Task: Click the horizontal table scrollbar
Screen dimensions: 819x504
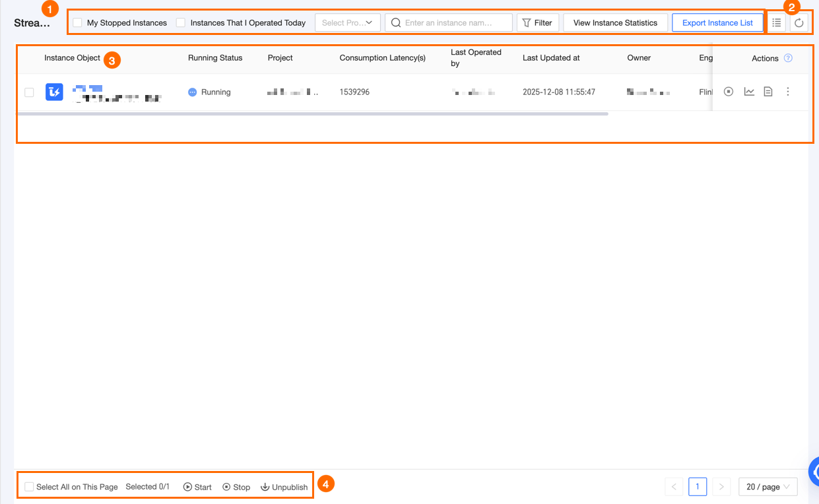Action: pyautogui.click(x=313, y=114)
